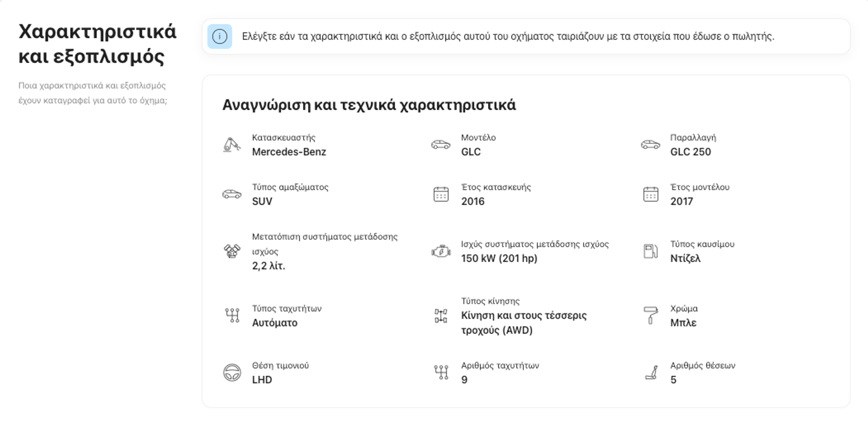The width and height of the screenshot is (868, 422).
Task: Click the robot arm icon beside Κατασκευαστής
Action: click(232, 145)
